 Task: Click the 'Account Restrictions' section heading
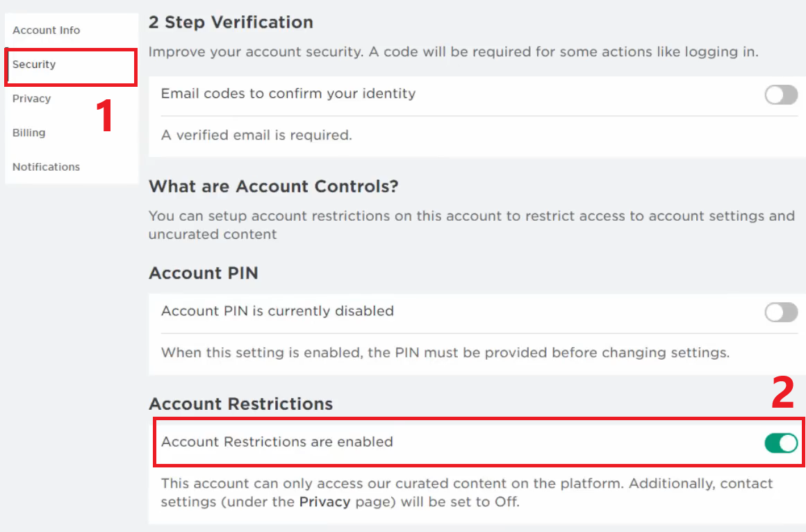pyautogui.click(x=240, y=404)
